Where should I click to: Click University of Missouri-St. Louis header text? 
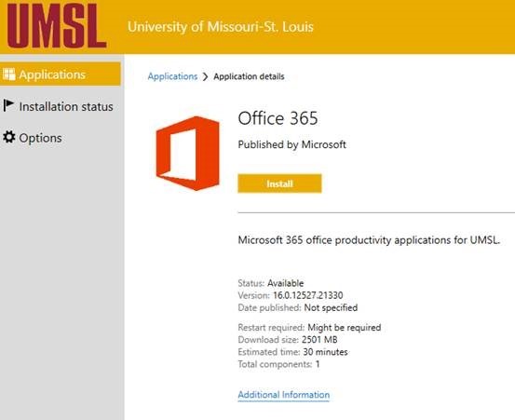pos(221,27)
